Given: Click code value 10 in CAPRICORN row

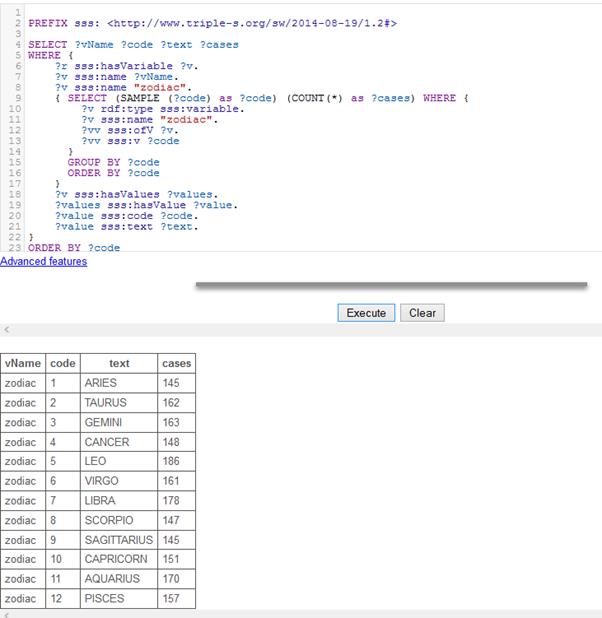Looking at the screenshot, I should pos(63,559).
